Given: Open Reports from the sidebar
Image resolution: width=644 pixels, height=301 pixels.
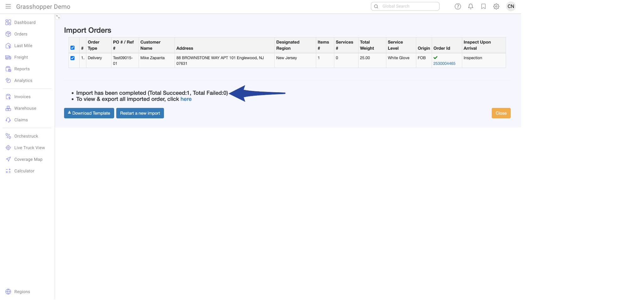Looking at the screenshot, I should click(22, 69).
